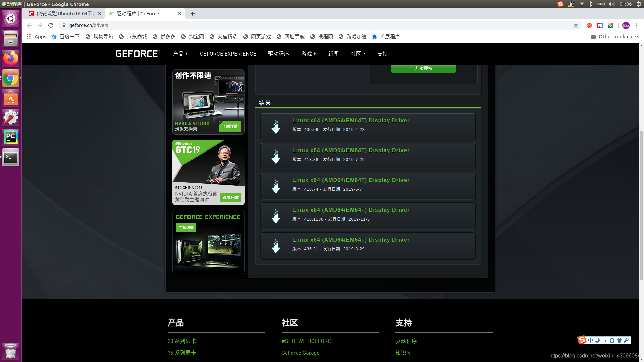This screenshot has height=362, width=644.
Task: Click download arrow for driver version 430.09
Action: [276, 127]
